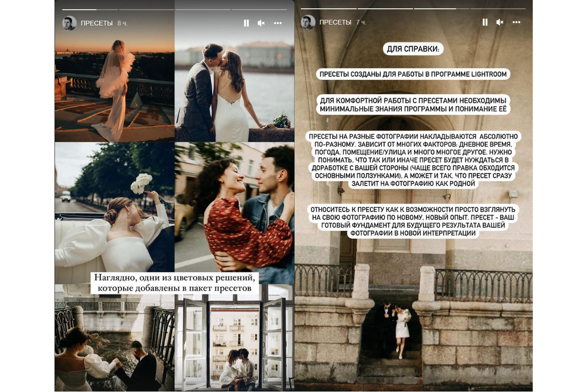Viewport: 588px width, 392px height.
Task: Open ПРЕСЕТЫ username on the 7 ч. story
Action: tap(335, 22)
